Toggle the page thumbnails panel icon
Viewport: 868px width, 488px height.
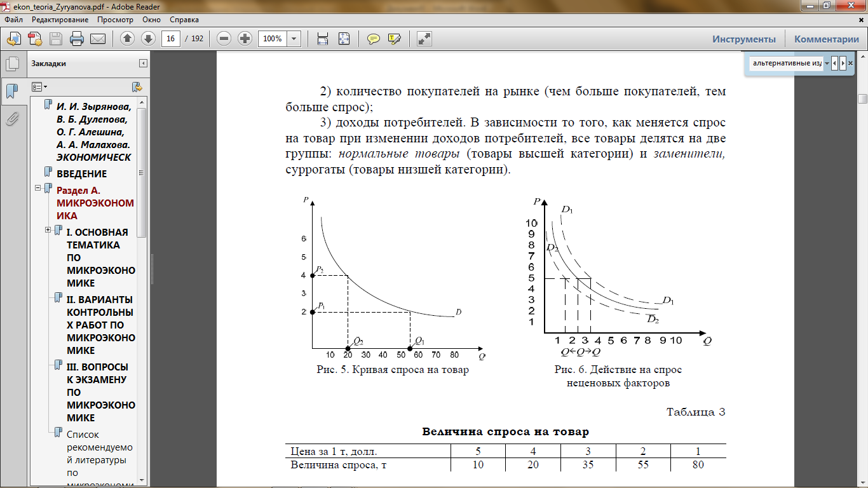(x=12, y=64)
